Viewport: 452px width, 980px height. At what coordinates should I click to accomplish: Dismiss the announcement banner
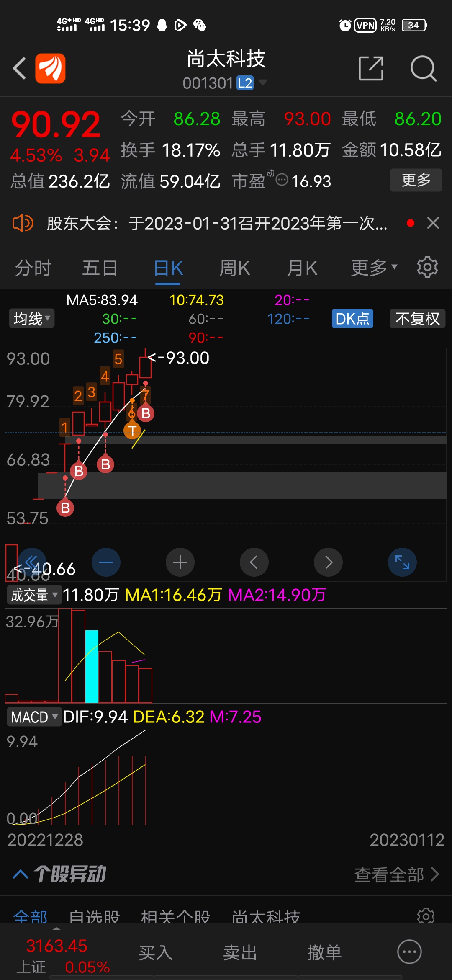pyautogui.click(x=433, y=223)
